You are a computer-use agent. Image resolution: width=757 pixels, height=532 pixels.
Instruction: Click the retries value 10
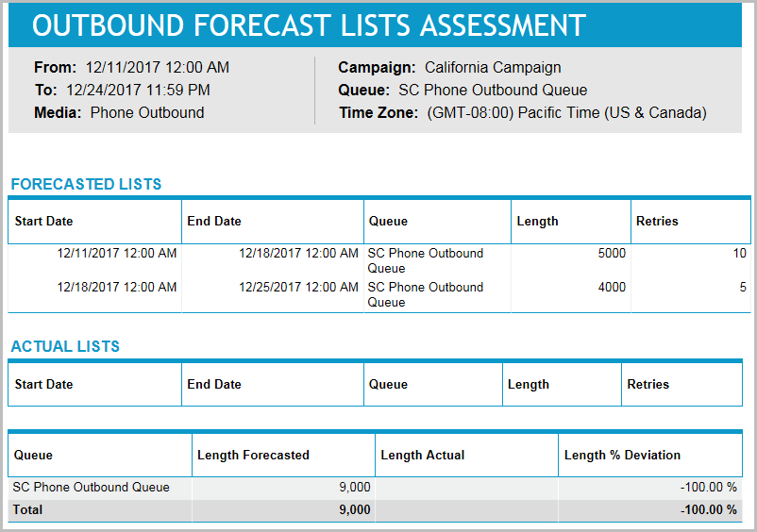[x=740, y=253]
